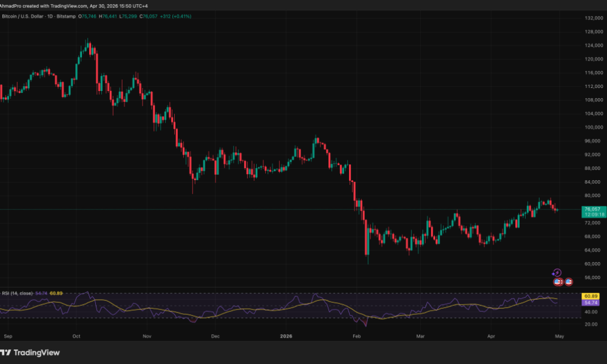Click the high value H76,441

107,16
